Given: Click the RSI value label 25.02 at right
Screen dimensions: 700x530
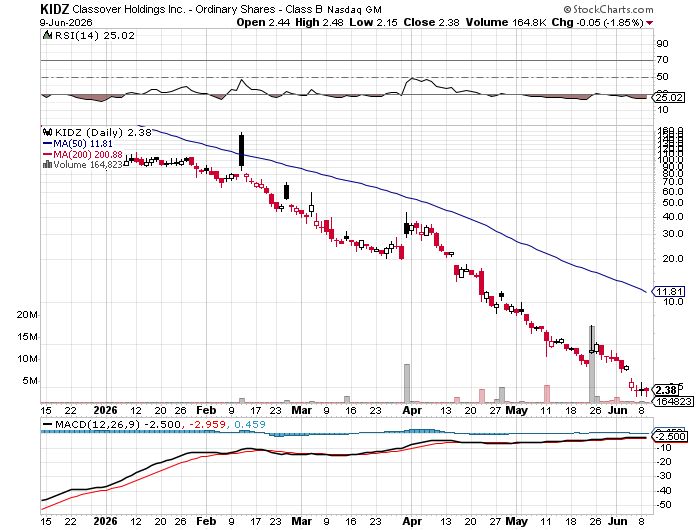Looking at the screenshot, I should (668, 97).
